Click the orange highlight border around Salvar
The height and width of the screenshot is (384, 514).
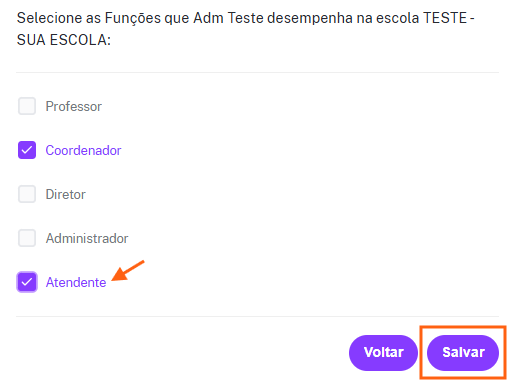pos(463,327)
